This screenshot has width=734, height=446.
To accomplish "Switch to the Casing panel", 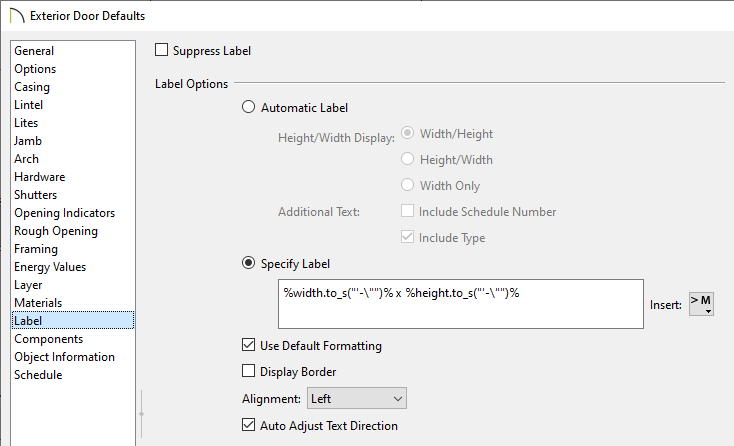I will [32, 87].
